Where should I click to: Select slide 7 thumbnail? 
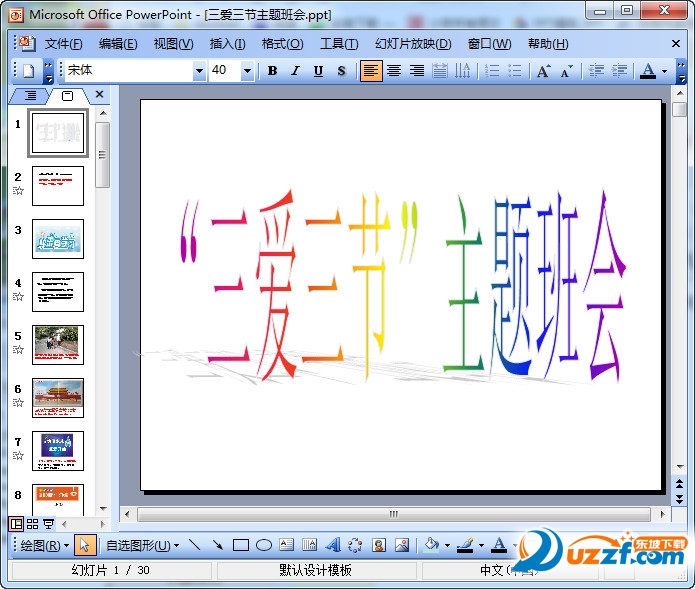[58, 451]
